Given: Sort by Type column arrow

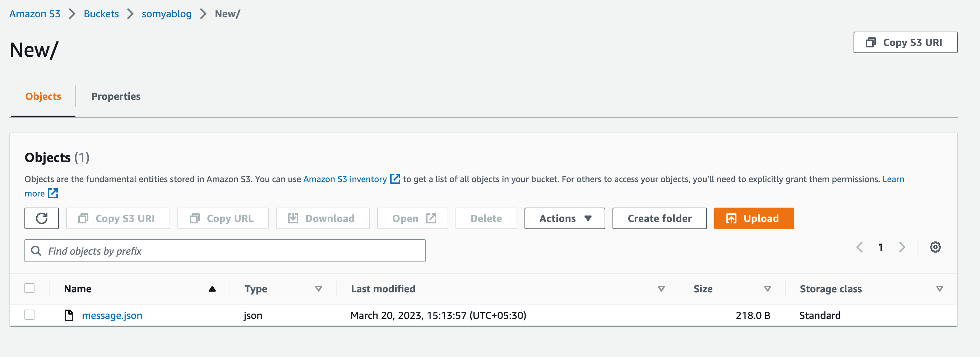Looking at the screenshot, I should click(x=318, y=289).
